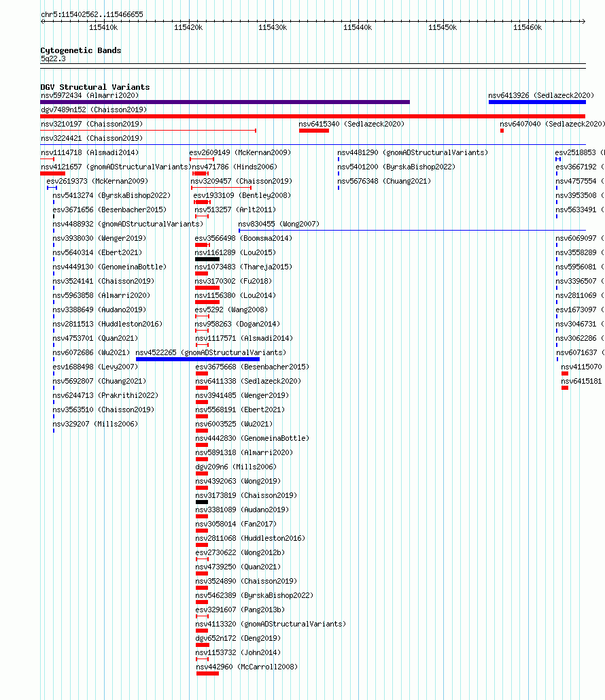Viewport: 605px width, 700px height.
Task: Select dgv209n6 (Mills2006) label
Action: point(236,467)
